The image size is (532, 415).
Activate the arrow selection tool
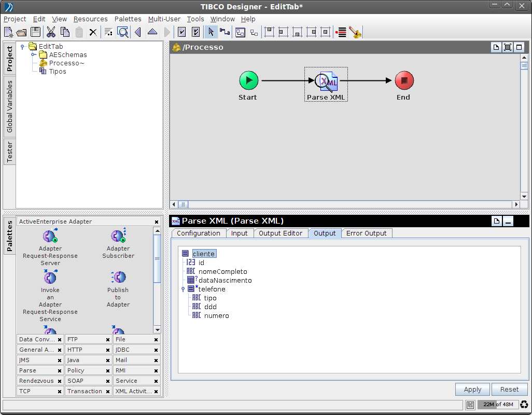point(211,32)
